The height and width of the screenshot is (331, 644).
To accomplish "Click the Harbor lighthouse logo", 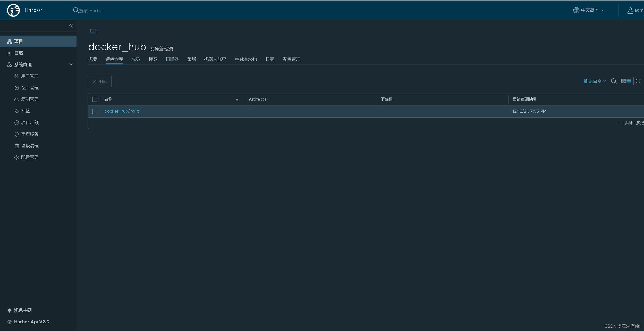I will click(x=13, y=10).
